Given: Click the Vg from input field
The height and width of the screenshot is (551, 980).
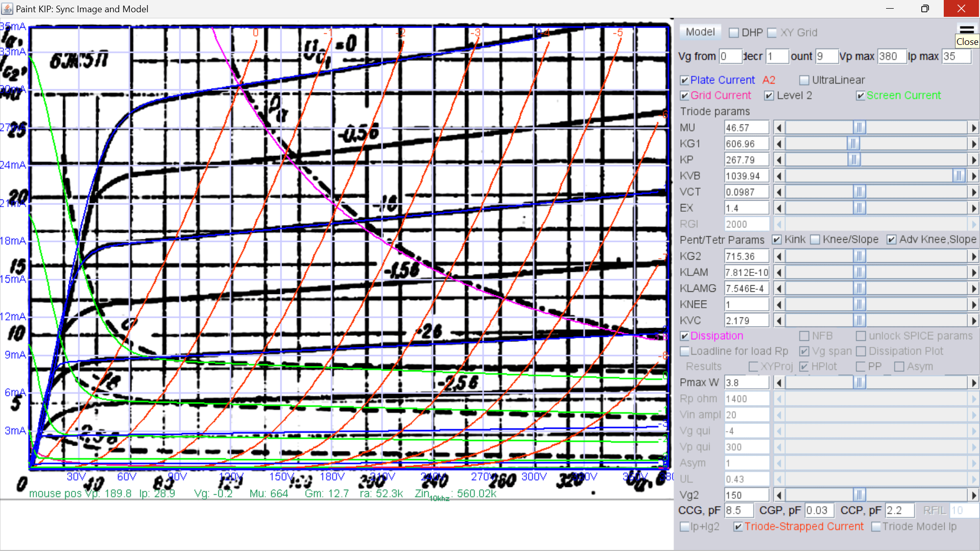Looking at the screenshot, I should [x=730, y=56].
